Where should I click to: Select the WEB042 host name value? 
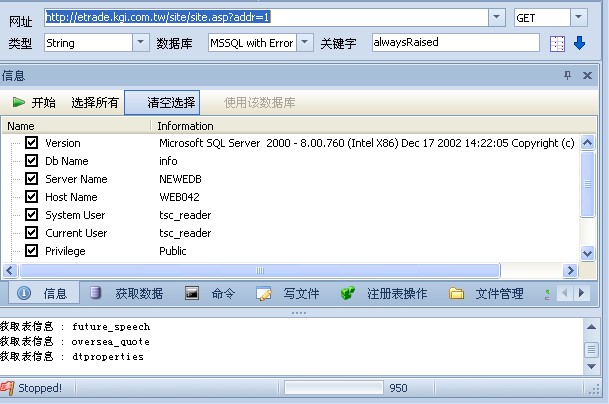(179, 197)
